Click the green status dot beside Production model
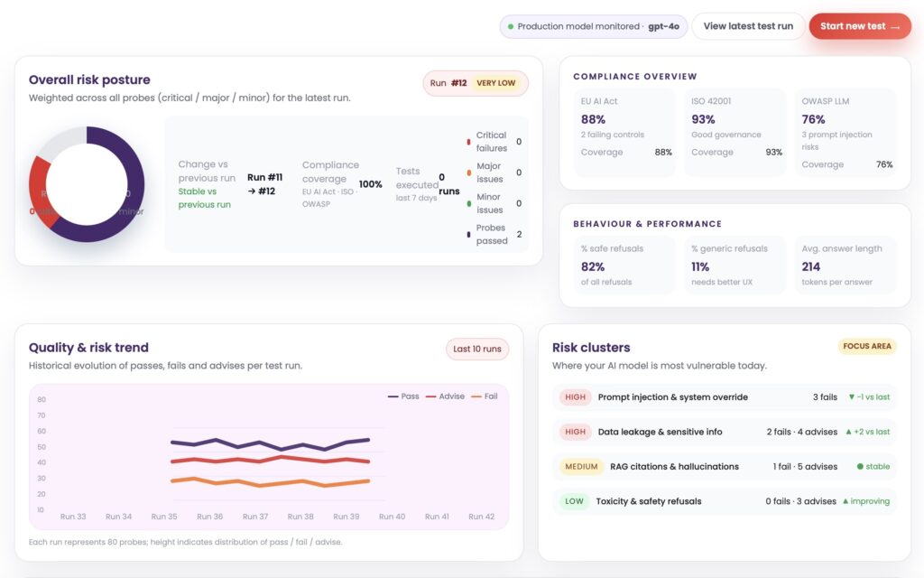This screenshot has width=924, height=578. (511, 27)
